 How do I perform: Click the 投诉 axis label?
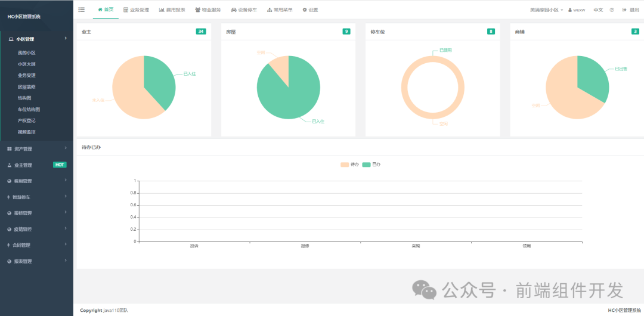click(x=194, y=246)
